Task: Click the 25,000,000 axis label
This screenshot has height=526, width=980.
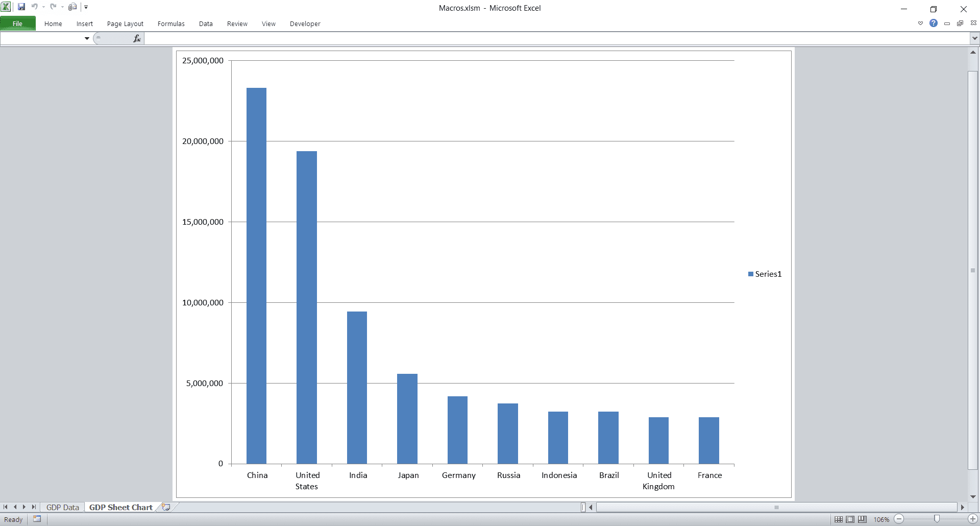Action: point(203,60)
